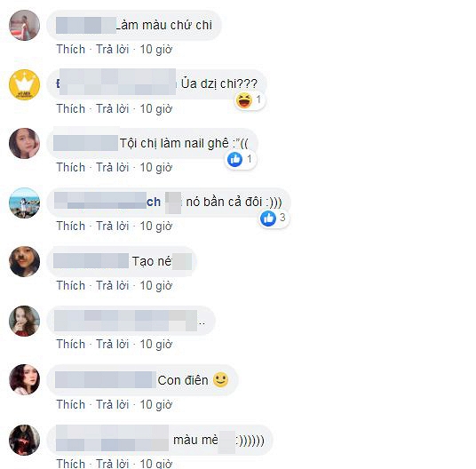
Task: Click Trả lời under 'Làm màu chứ chi' comment
Action: click(113, 49)
